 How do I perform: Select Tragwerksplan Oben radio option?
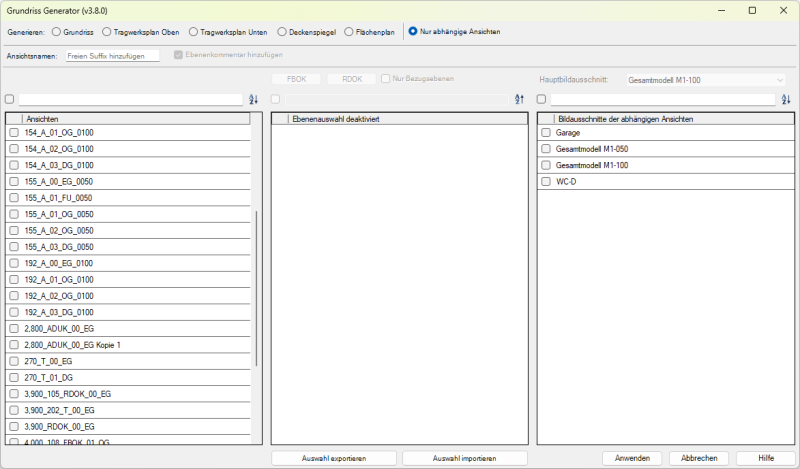(x=106, y=32)
